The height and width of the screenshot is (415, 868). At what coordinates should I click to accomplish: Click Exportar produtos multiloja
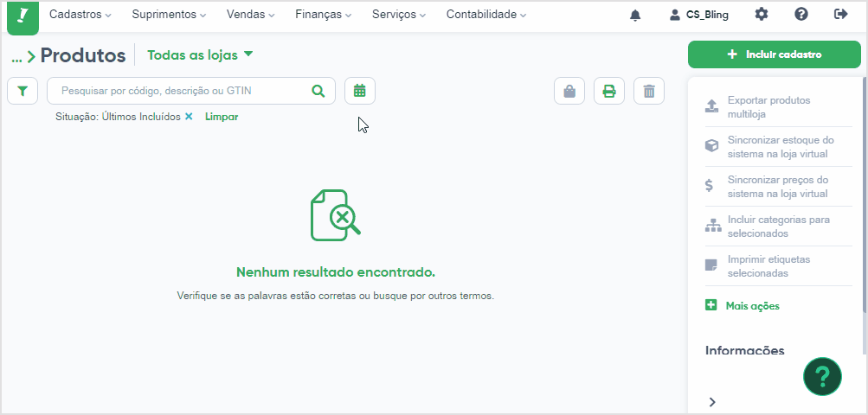pos(768,107)
